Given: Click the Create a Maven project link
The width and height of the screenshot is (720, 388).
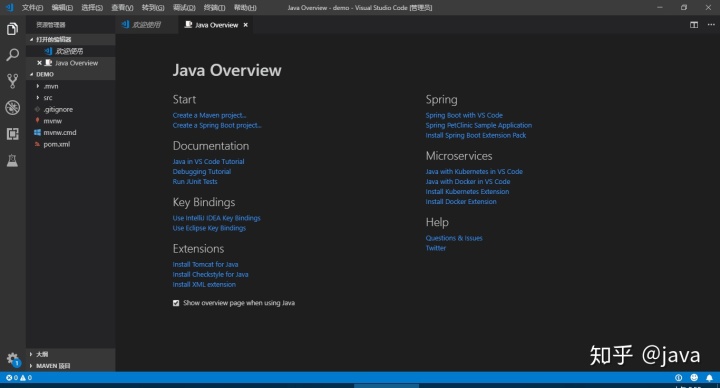Looking at the screenshot, I should pyautogui.click(x=209, y=115).
